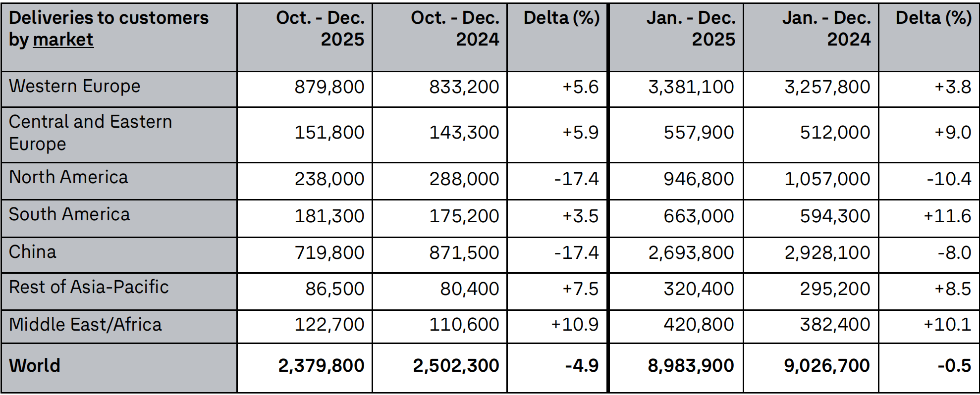980x395 pixels.
Task: Click the World total cell 2,502,300
Action: tap(456, 366)
